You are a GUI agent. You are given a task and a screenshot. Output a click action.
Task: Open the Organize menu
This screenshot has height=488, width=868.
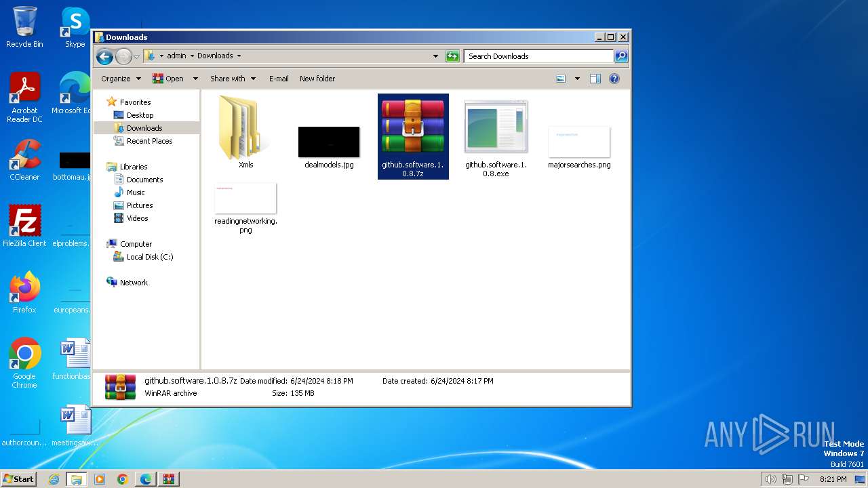tap(121, 79)
